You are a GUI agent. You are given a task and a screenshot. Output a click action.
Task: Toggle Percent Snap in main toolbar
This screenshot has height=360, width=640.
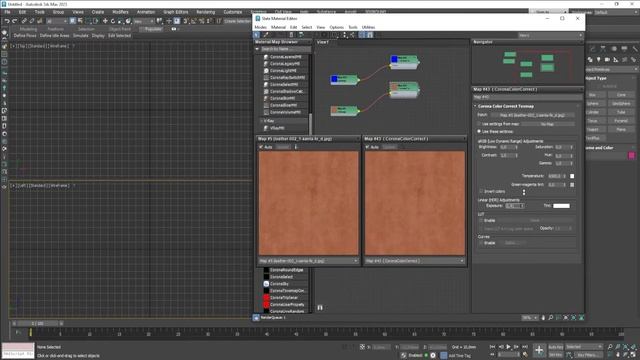pos(202,21)
